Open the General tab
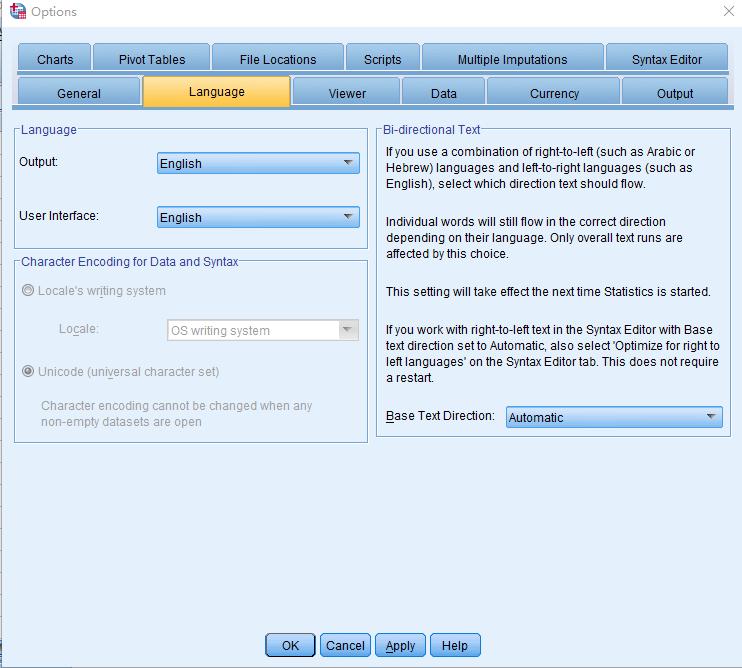742x668 pixels. (79, 93)
